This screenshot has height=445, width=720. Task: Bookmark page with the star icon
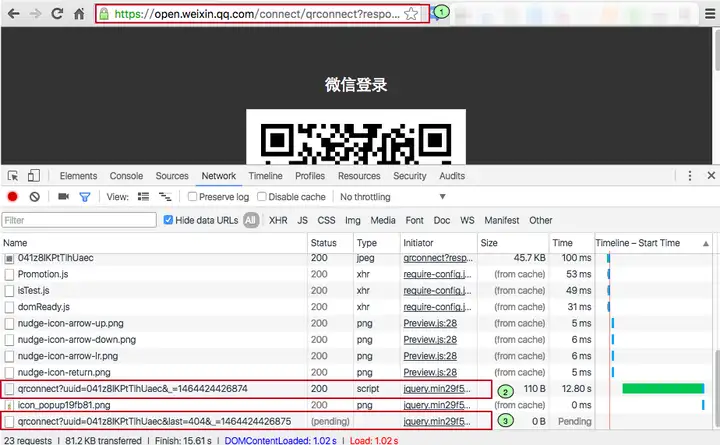click(x=411, y=14)
